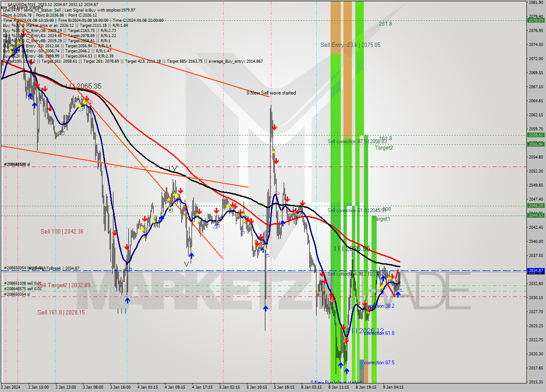Click the '0 New Sell wave started' text
546x392 pixels.
[x=271, y=93]
